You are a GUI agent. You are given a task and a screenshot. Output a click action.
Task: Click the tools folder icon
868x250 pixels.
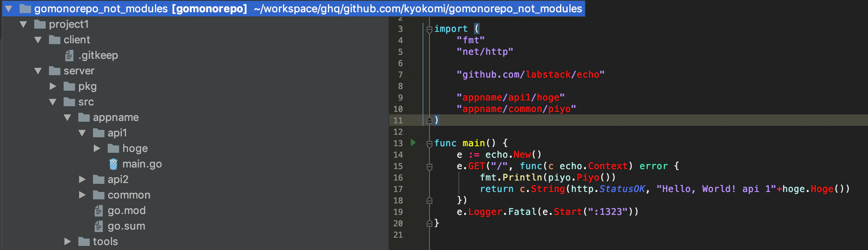(x=84, y=241)
